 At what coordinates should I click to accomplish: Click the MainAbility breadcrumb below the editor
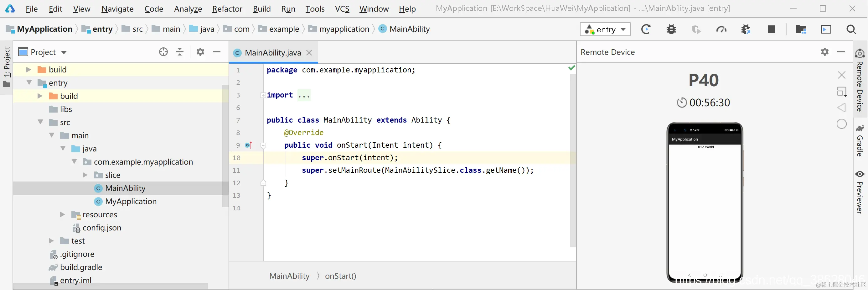289,276
